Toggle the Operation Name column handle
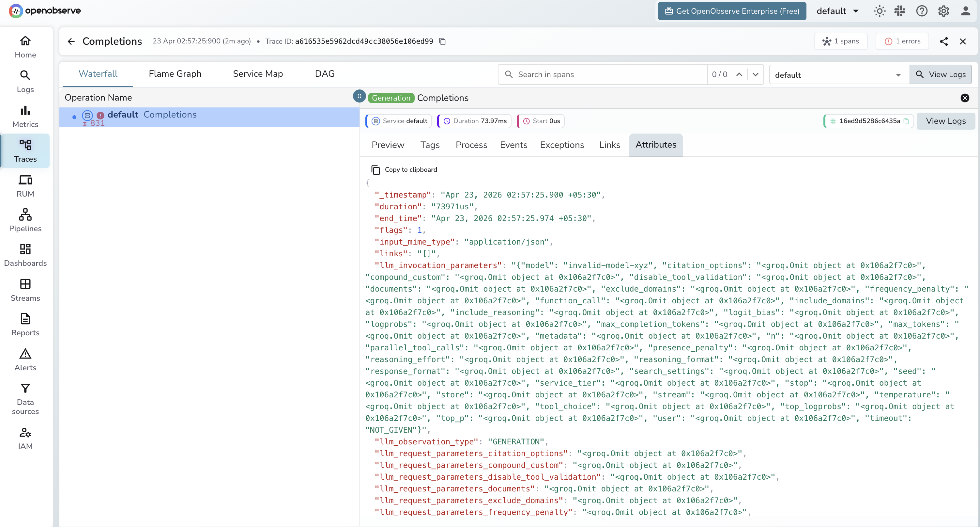 [x=359, y=96]
